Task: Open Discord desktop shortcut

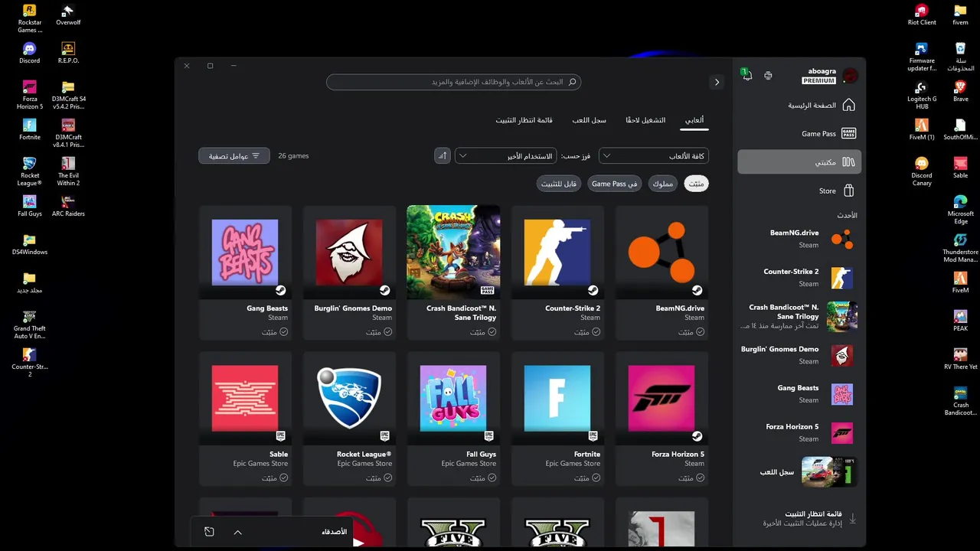Action: point(29,53)
